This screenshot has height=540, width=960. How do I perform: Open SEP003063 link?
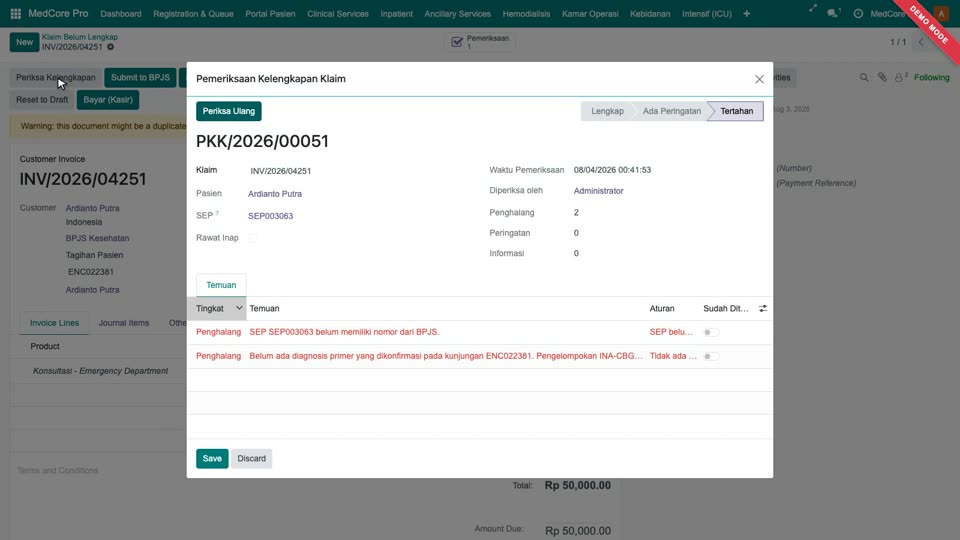pos(271,216)
